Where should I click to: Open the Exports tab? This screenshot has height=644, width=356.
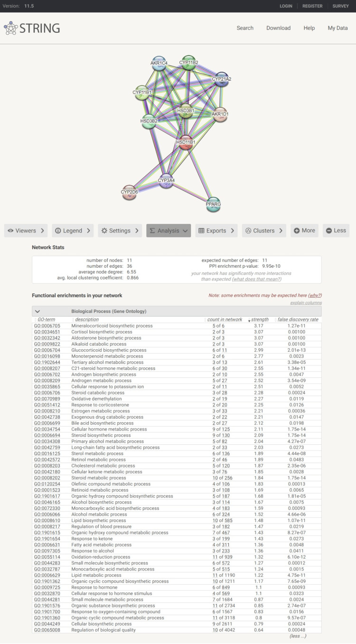pyautogui.click(x=216, y=231)
